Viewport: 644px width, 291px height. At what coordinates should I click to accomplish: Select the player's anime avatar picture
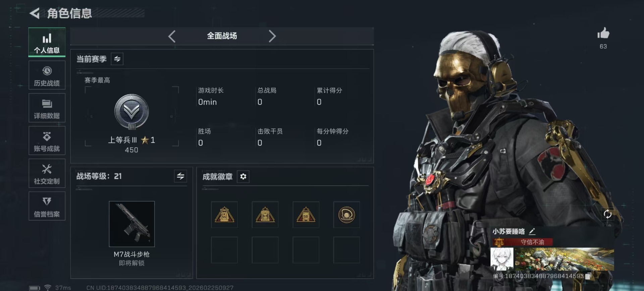pos(502,259)
